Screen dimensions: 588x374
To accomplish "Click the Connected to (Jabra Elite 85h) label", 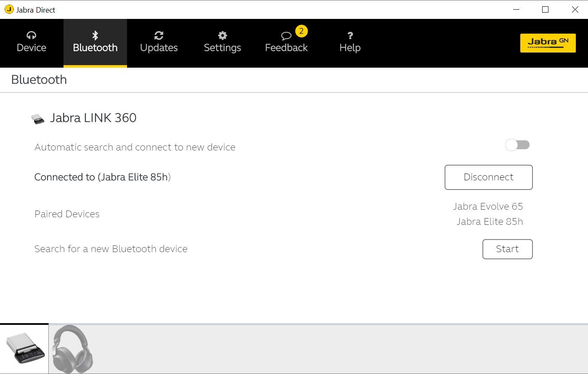I will coord(103,177).
